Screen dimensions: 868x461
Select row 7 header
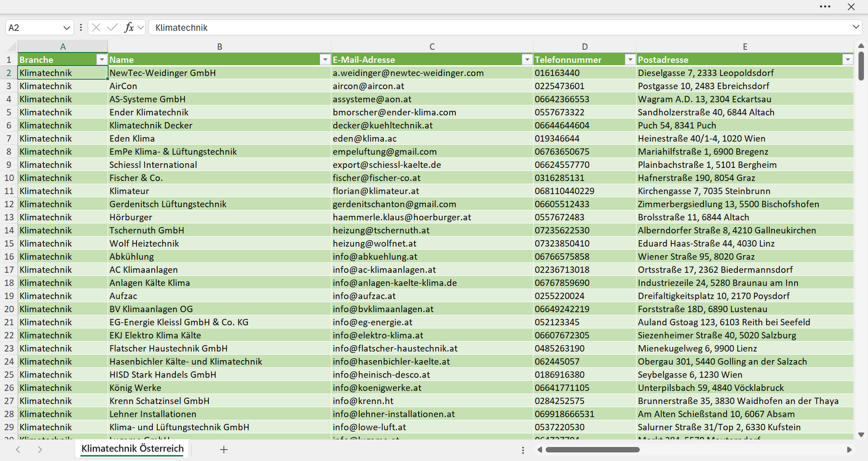tap(9, 139)
